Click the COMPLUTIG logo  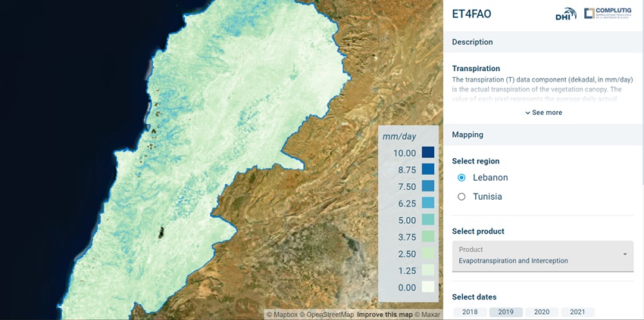pyautogui.click(x=609, y=14)
